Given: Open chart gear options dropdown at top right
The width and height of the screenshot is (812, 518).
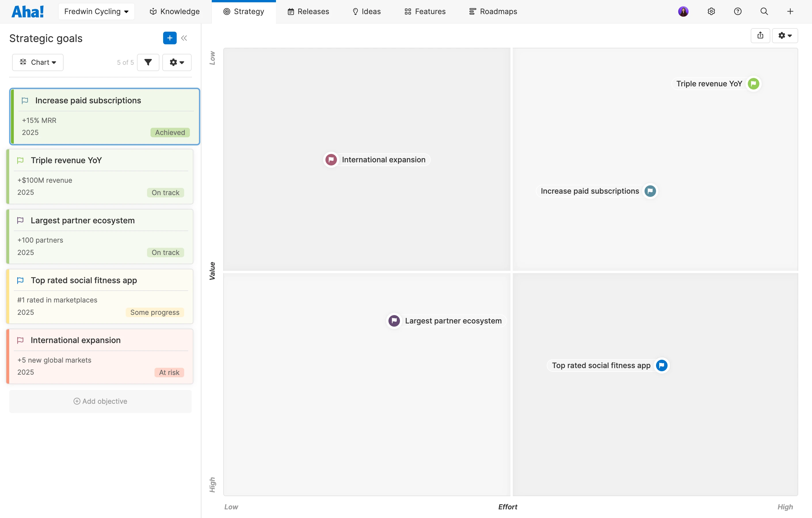Looking at the screenshot, I should pos(785,35).
